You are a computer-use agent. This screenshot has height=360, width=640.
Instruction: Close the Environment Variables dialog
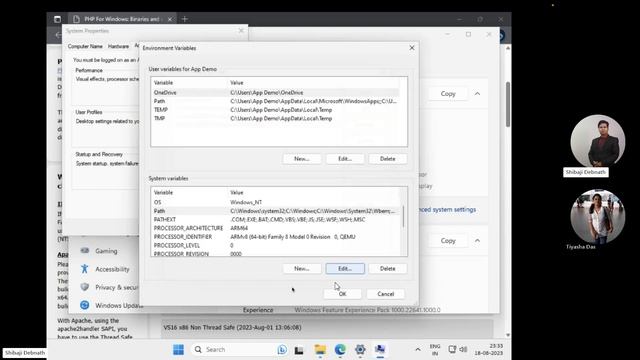pos(412,48)
